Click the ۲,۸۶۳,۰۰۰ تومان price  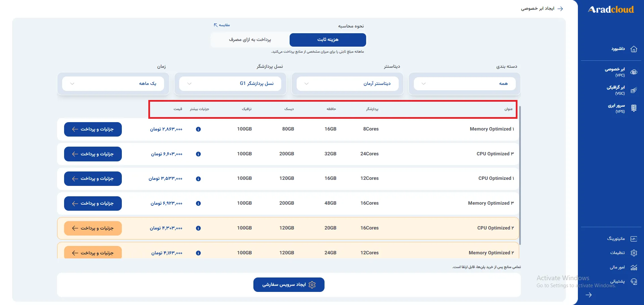(x=166, y=129)
